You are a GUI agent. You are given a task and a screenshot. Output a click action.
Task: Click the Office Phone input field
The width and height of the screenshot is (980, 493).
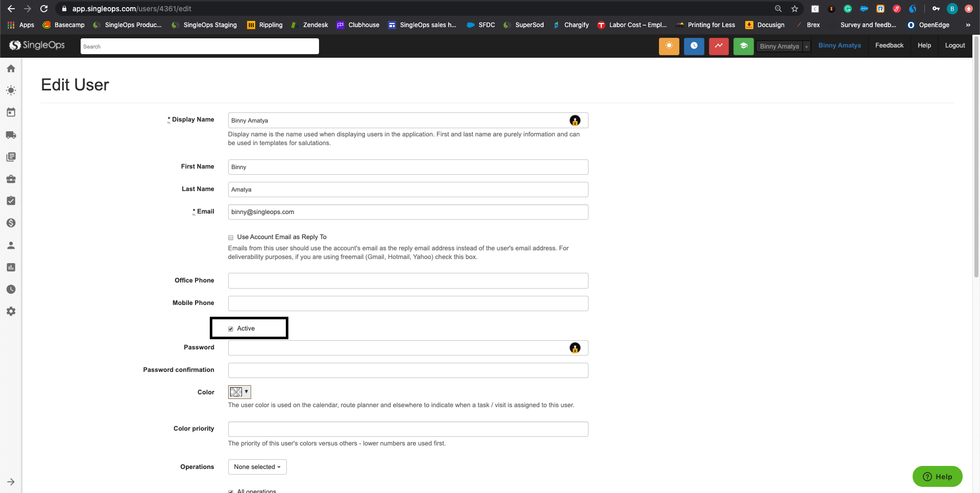pyautogui.click(x=408, y=281)
